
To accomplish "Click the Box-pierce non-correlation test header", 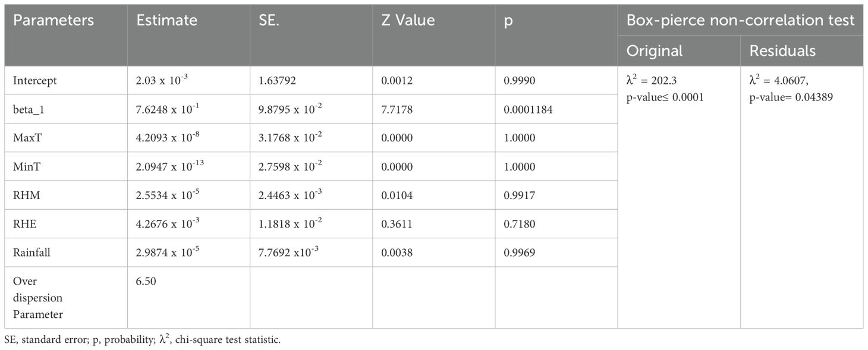I will click(740, 20).
